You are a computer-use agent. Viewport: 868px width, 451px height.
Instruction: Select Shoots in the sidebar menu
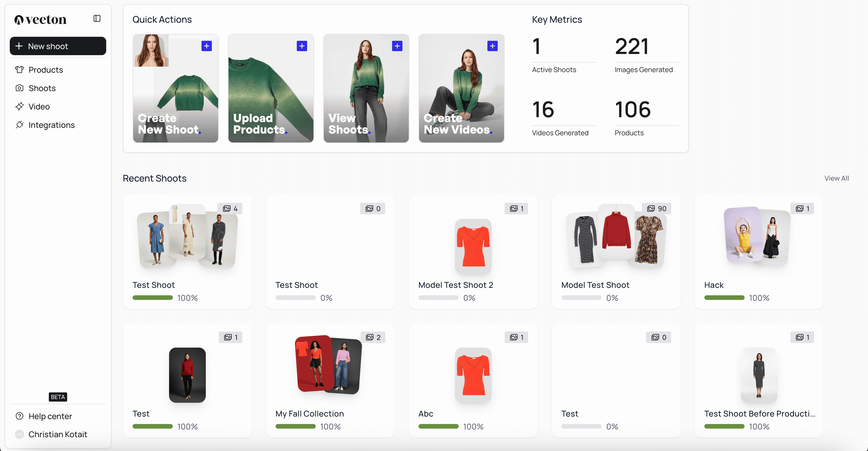(x=42, y=88)
